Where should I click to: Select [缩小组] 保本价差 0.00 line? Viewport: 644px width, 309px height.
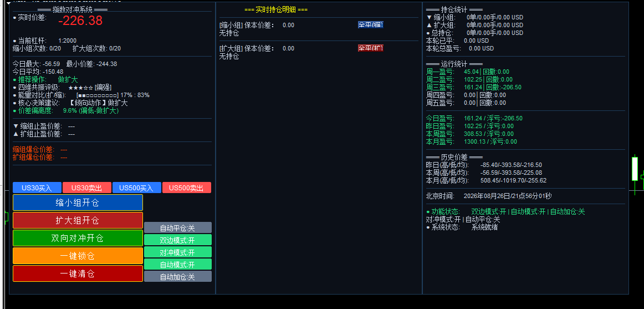tap(257, 25)
